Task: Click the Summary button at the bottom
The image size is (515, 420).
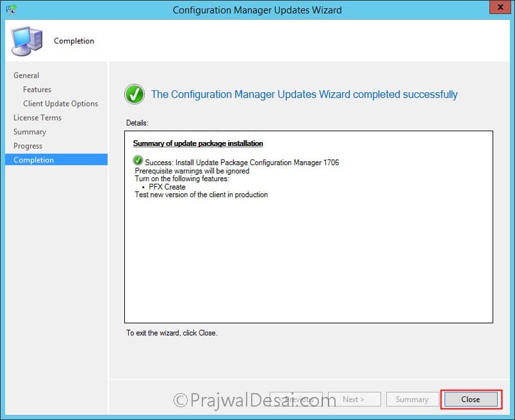Action: (413, 400)
